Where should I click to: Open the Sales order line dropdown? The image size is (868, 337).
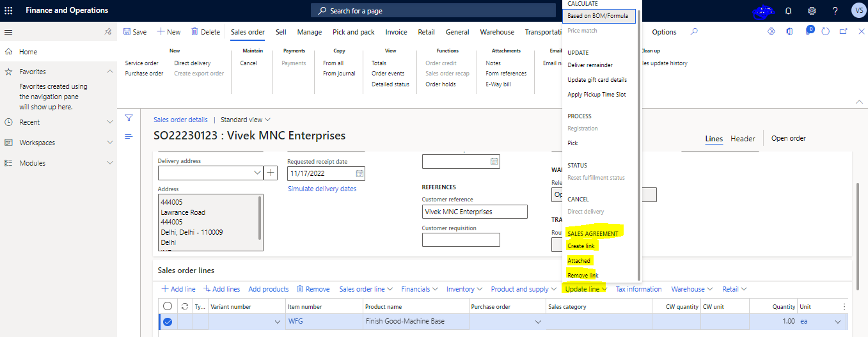[x=366, y=289]
